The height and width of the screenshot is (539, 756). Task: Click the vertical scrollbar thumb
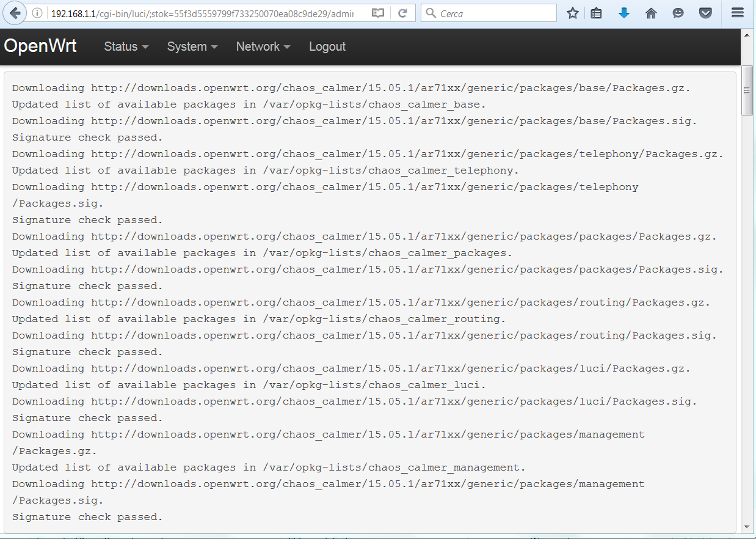coord(747,90)
